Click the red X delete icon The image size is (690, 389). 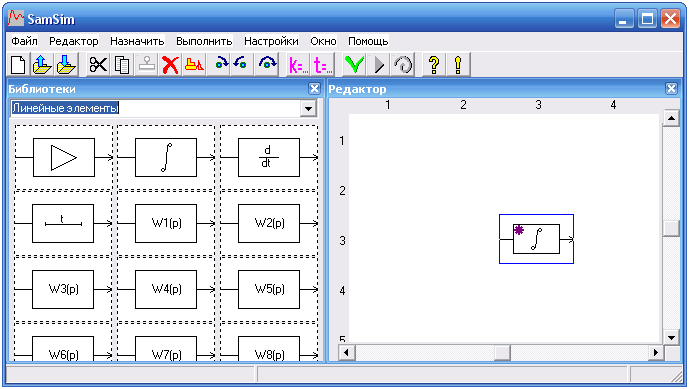(170, 65)
